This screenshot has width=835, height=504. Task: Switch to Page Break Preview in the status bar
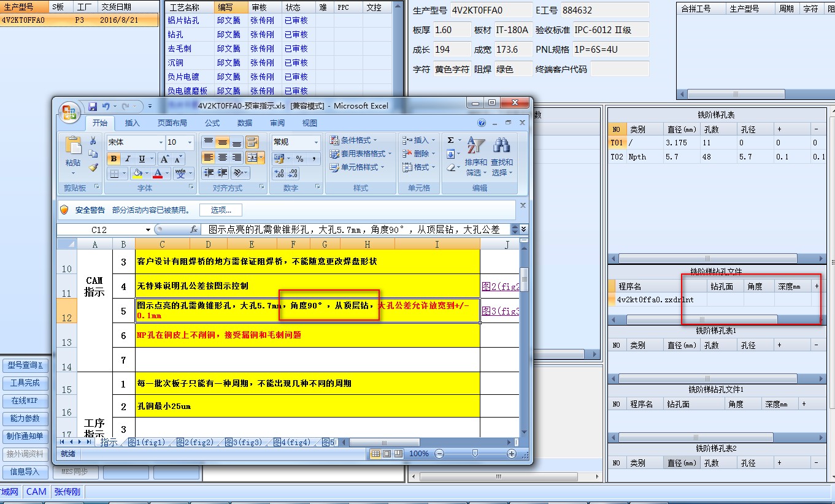398,454
